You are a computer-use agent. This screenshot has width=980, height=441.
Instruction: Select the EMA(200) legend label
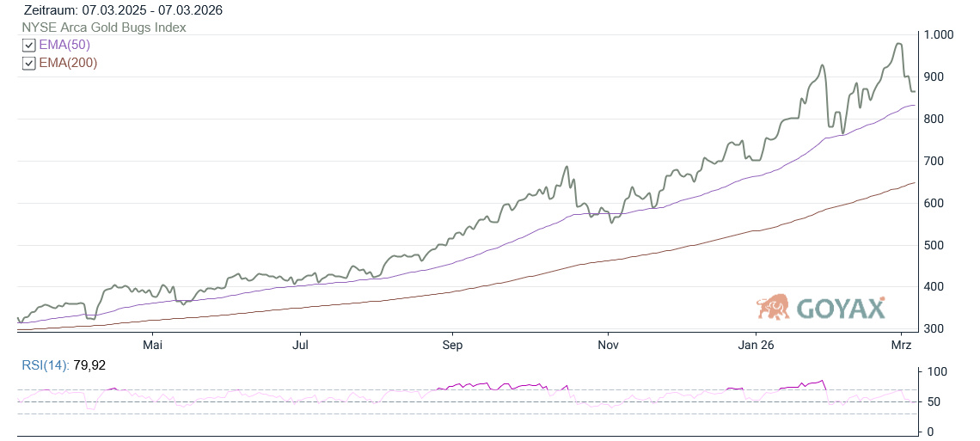click(x=68, y=63)
